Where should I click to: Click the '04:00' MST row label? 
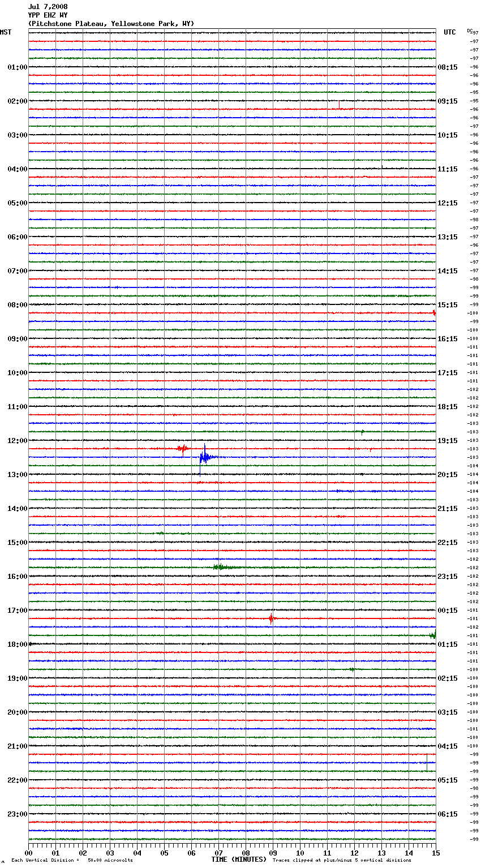tap(17, 169)
